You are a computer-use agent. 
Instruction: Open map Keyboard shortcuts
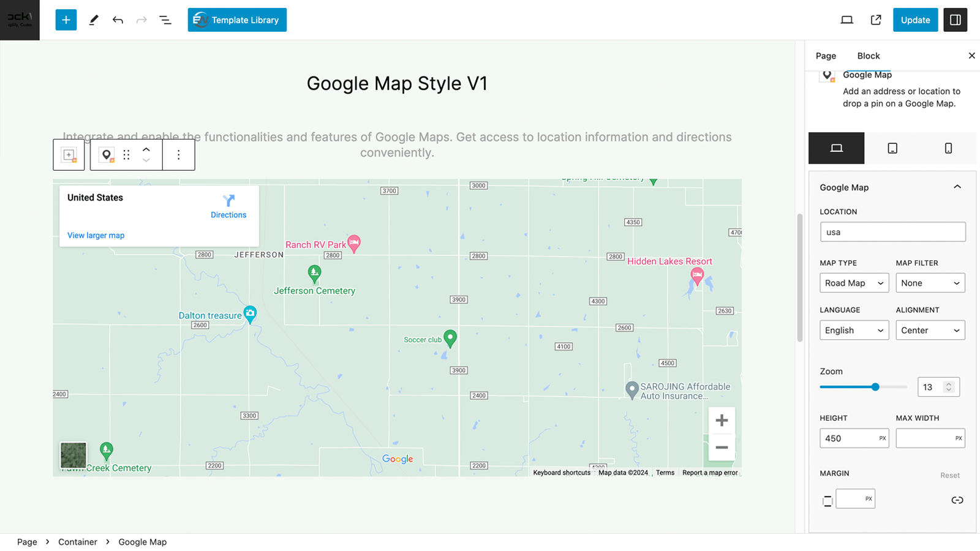point(562,473)
